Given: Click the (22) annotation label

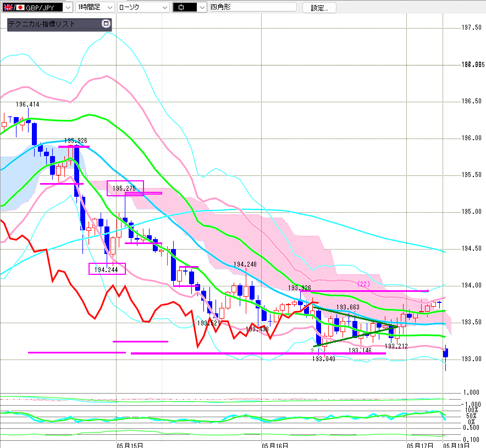Looking at the screenshot, I should click(x=363, y=284).
